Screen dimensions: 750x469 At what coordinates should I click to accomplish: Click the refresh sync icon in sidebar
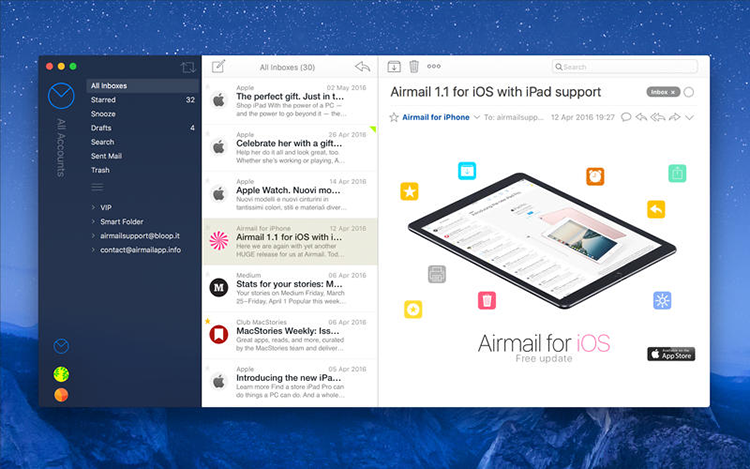pos(188,68)
